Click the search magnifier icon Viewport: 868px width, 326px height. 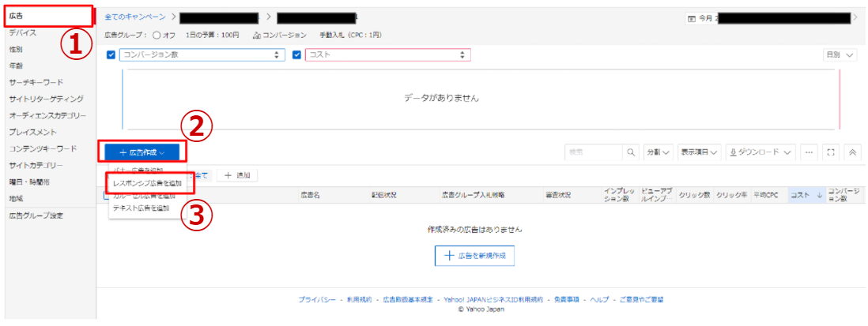coord(631,152)
